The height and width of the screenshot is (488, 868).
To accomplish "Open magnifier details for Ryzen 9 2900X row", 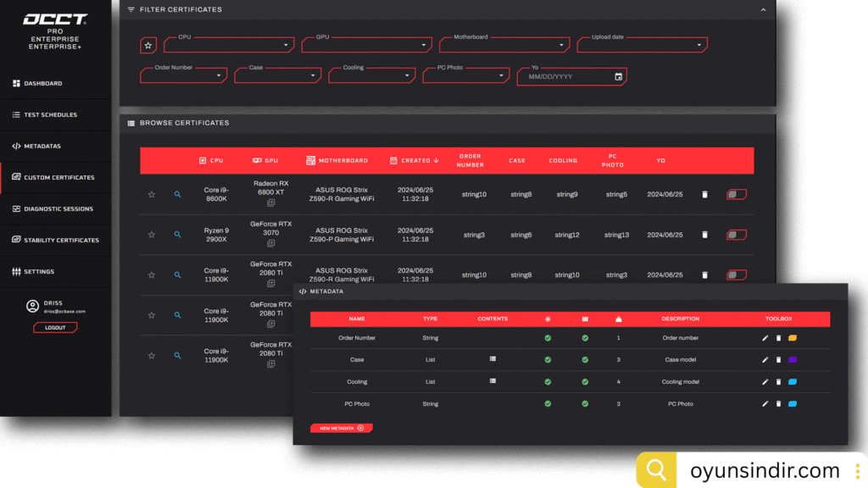I will (x=177, y=235).
